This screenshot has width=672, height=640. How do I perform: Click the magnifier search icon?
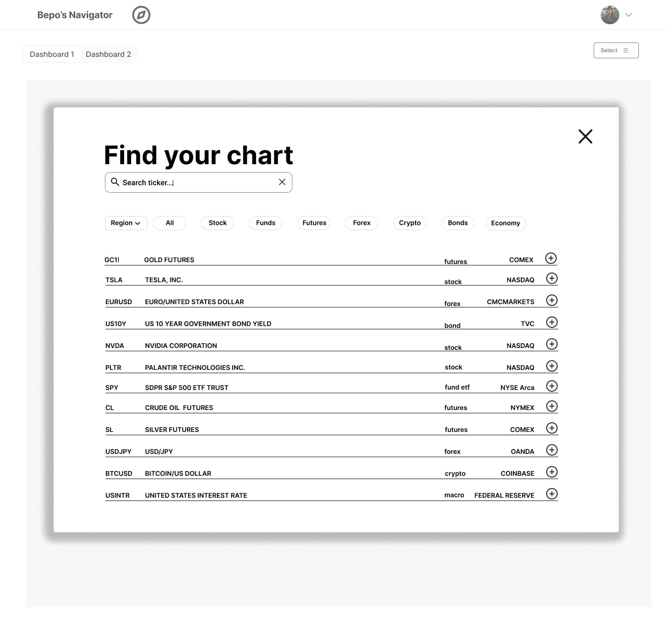coord(115,182)
